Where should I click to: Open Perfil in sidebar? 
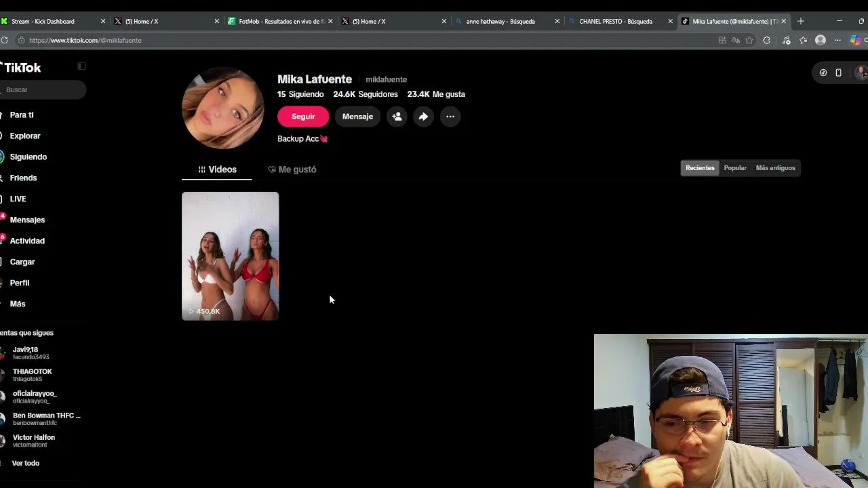(20, 283)
